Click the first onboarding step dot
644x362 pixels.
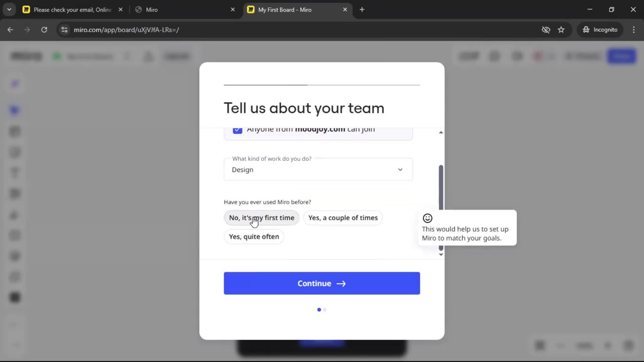[319, 310]
